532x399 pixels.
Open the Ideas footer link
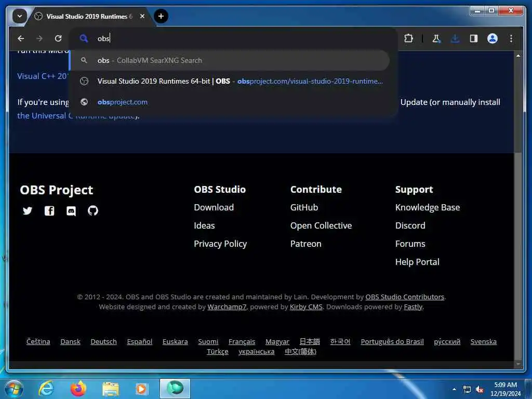(204, 225)
